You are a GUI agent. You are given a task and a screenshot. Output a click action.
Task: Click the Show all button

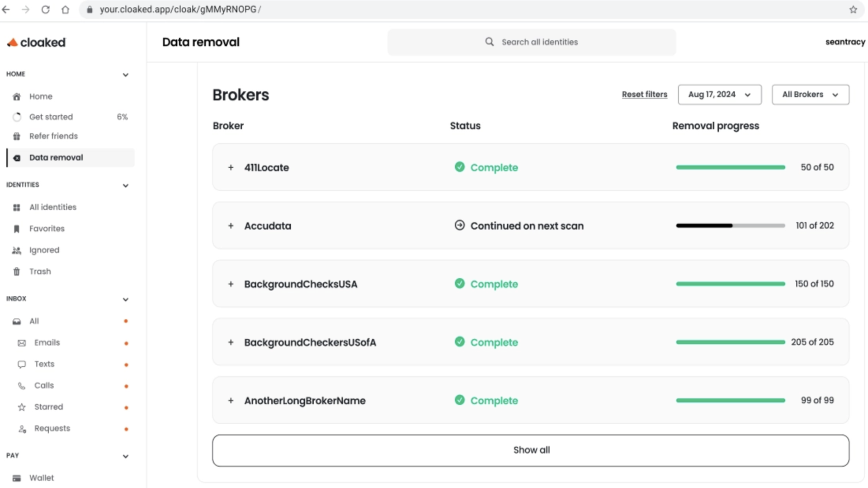point(531,450)
